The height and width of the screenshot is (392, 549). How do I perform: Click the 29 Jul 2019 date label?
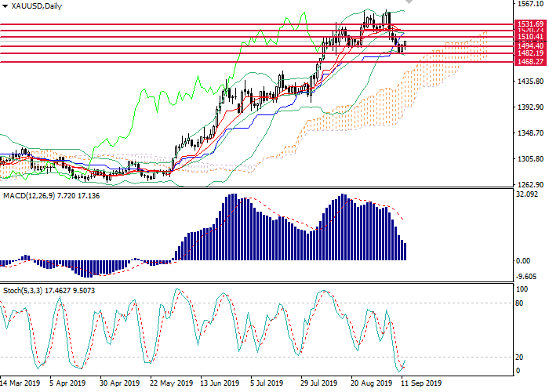[x=318, y=383]
